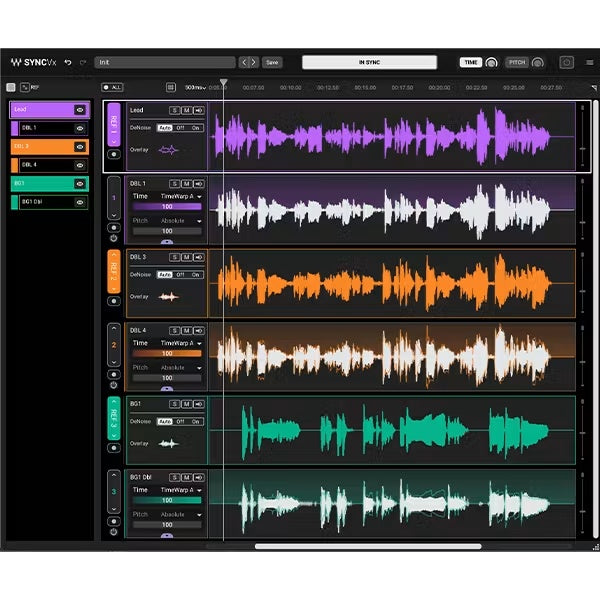Click the Init preset name field
600x600 pixels.
point(165,62)
